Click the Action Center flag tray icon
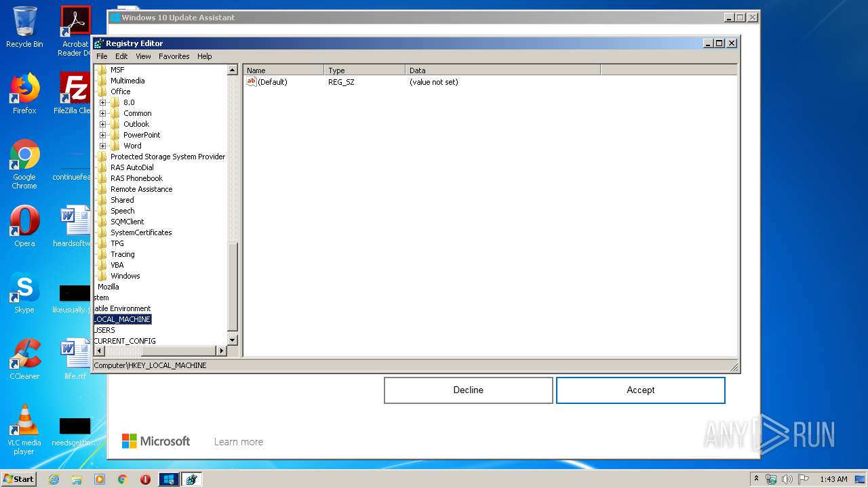This screenshot has width=868, height=488. (803, 479)
